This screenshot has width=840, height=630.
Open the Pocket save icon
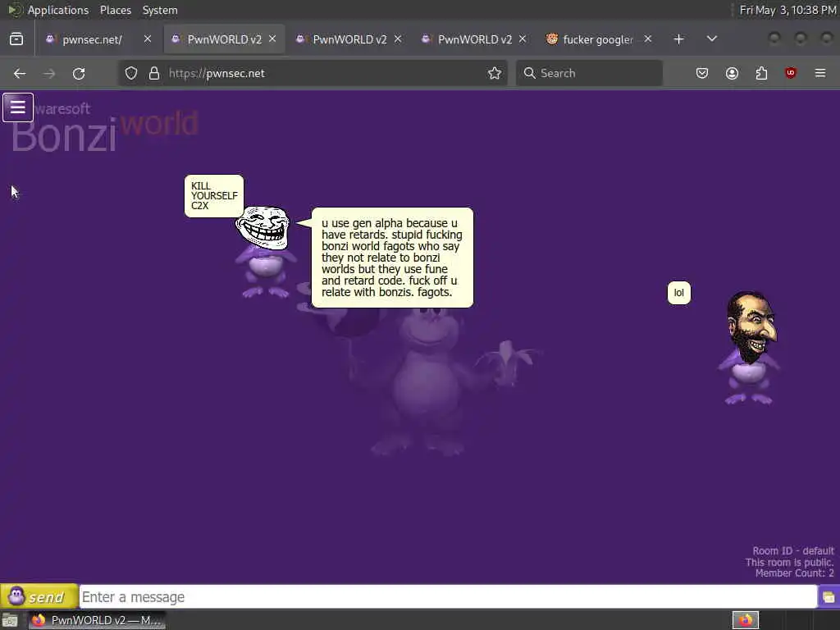pos(702,73)
